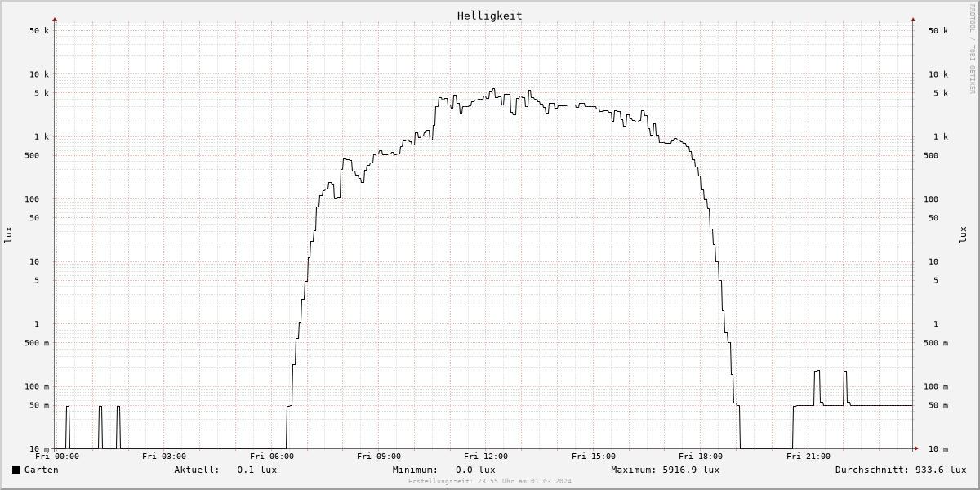980x490 pixels.
Task: Select the "Helligkeit" chart title
Action: tap(490, 16)
